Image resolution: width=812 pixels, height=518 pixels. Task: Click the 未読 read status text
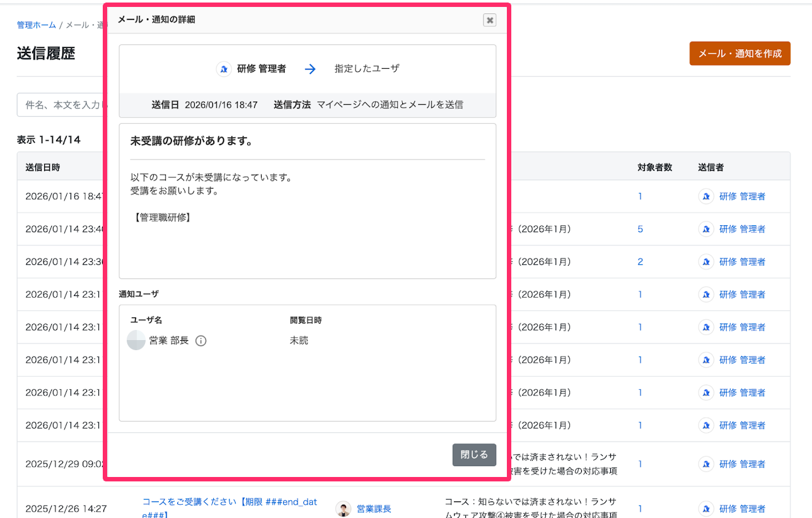(299, 341)
